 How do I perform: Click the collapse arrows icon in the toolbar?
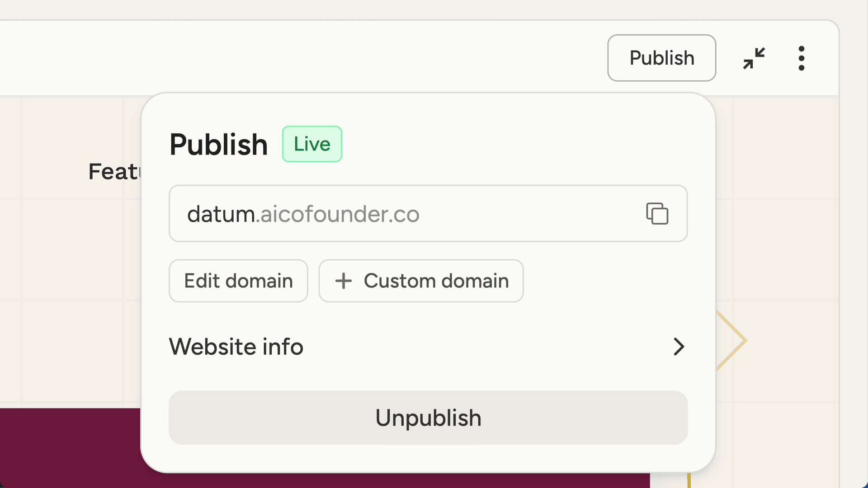coord(754,58)
